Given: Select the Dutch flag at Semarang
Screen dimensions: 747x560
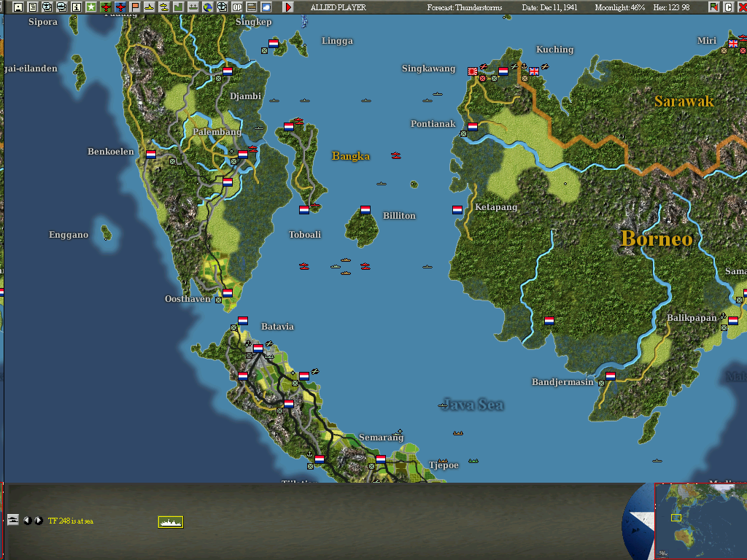Looking at the screenshot, I should [x=381, y=459].
